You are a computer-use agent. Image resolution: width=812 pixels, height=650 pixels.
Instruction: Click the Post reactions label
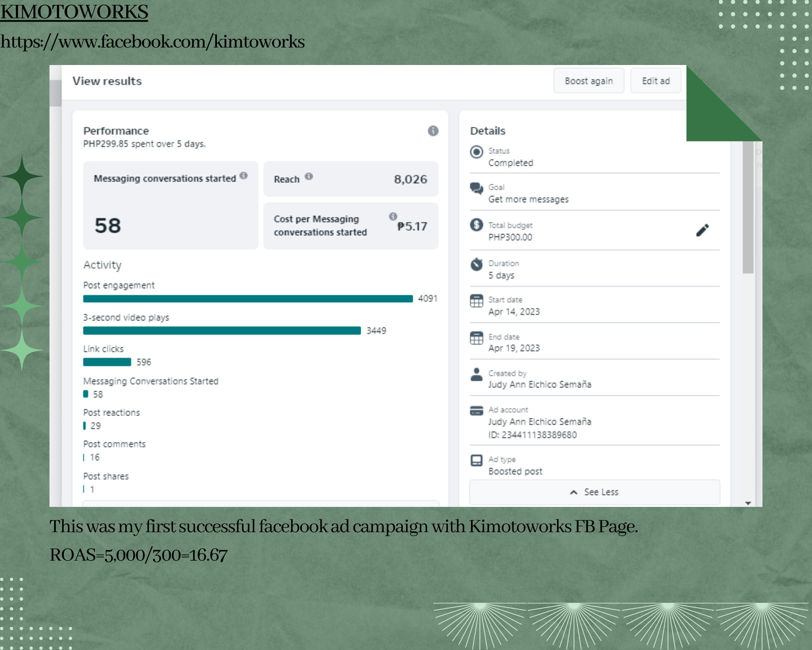pos(112,412)
